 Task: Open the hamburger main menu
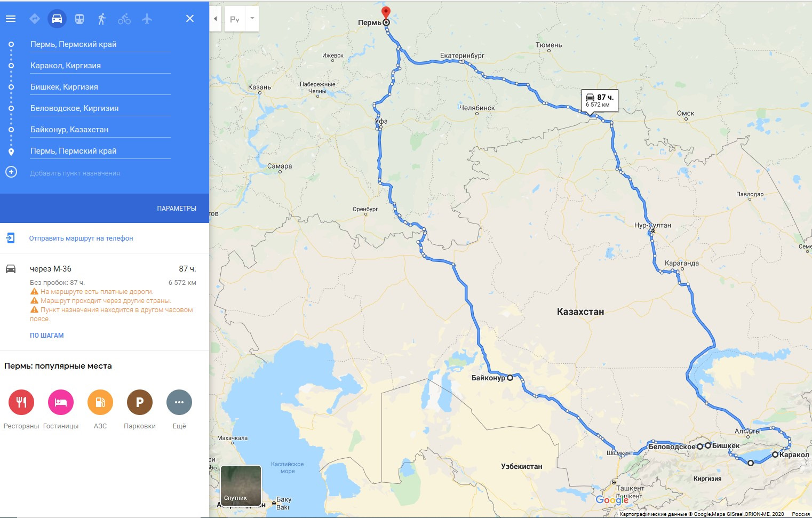pos(11,19)
